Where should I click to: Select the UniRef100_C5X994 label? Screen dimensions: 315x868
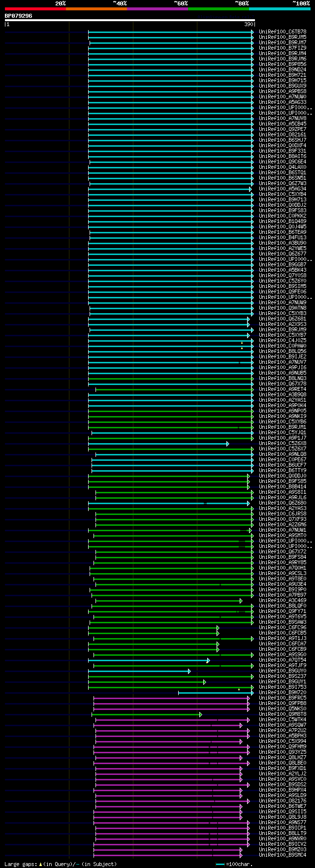[283, 741]
